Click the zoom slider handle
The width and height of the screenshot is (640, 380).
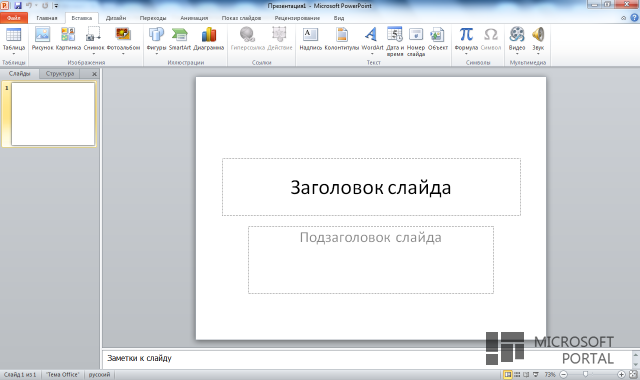[585, 374]
